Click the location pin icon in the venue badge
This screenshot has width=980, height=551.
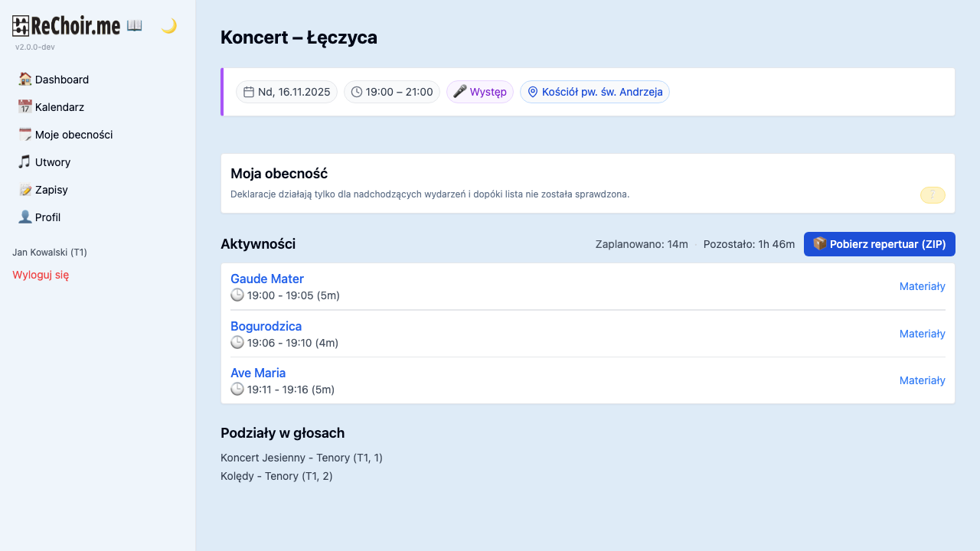(x=532, y=91)
